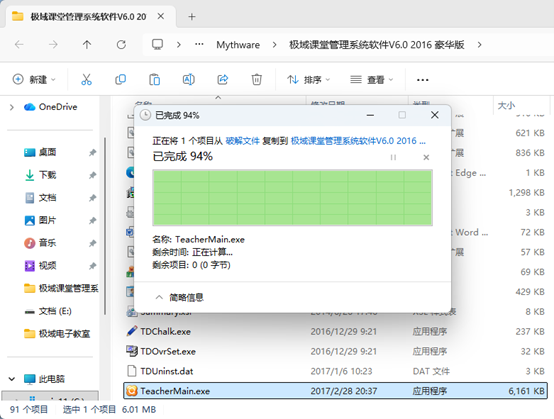Screen dimensions: 554x419
Task: Click the PC monitor icon in address bar
Action: [157, 45]
